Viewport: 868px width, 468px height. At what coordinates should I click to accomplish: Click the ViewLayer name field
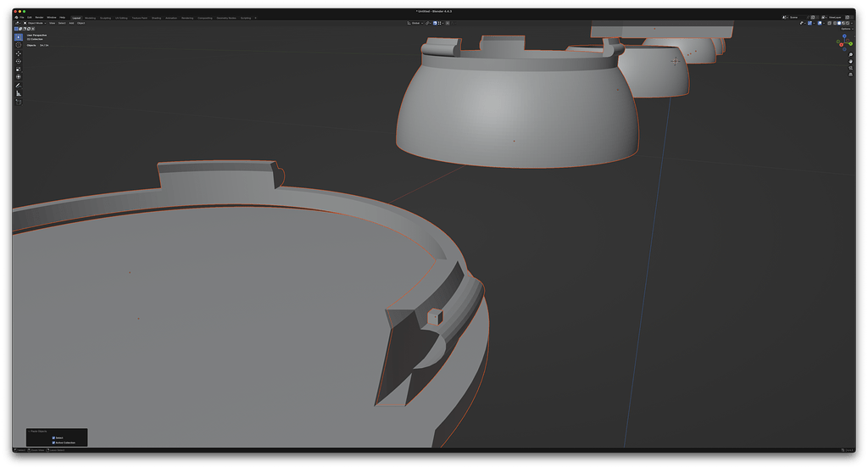coord(835,17)
